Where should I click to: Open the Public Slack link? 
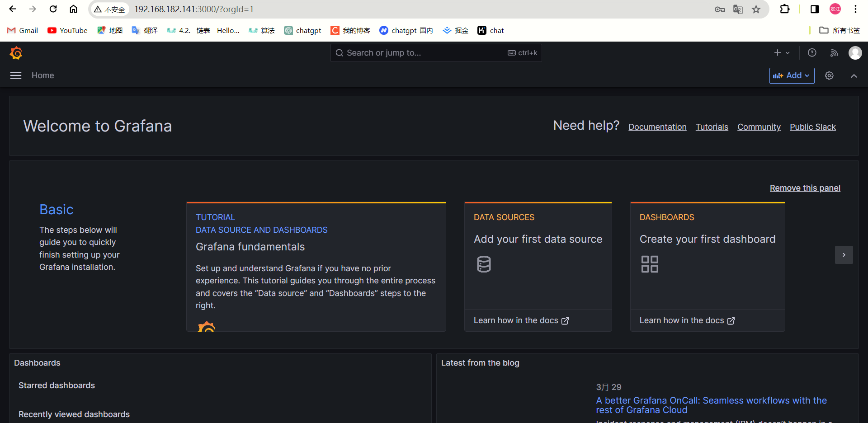pos(813,127)
